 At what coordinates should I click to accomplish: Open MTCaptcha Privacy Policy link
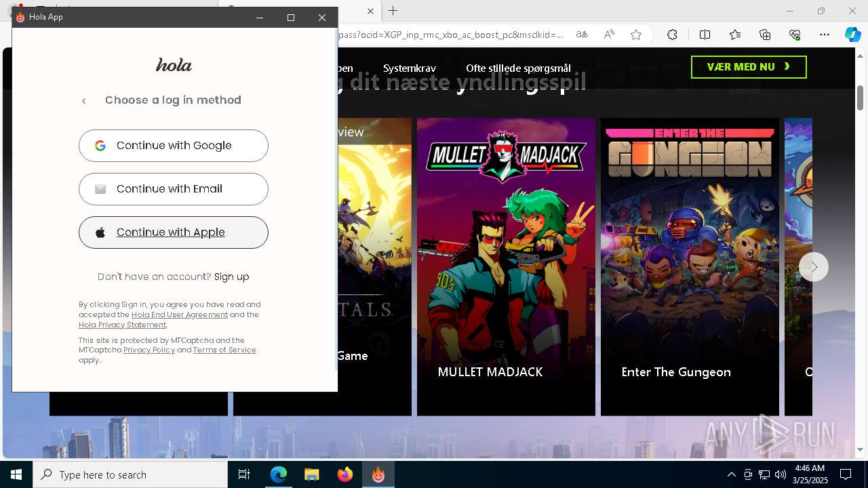[x=149, y=350]
